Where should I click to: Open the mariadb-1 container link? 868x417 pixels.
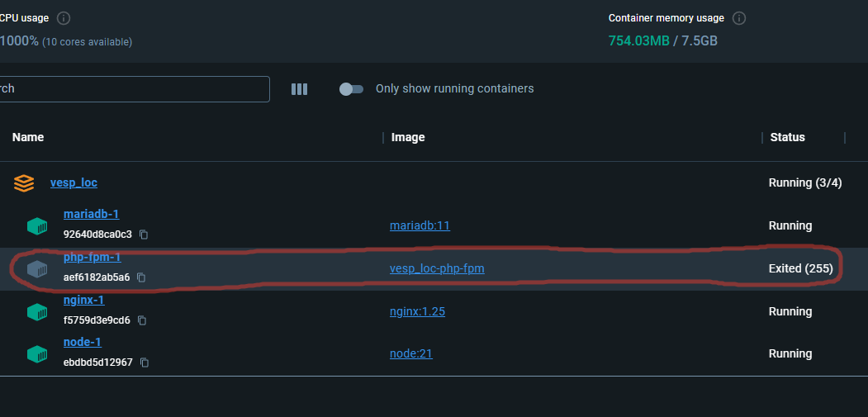click(x=91, y=214)
